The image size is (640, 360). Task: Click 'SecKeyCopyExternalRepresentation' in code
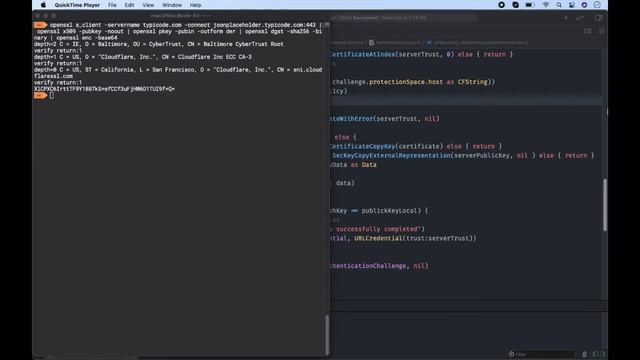pos(391,156)
